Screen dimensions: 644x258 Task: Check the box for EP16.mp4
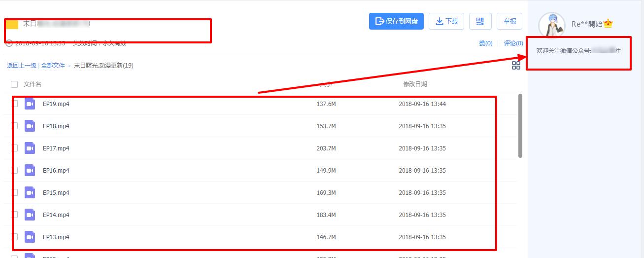coord(14,170)
